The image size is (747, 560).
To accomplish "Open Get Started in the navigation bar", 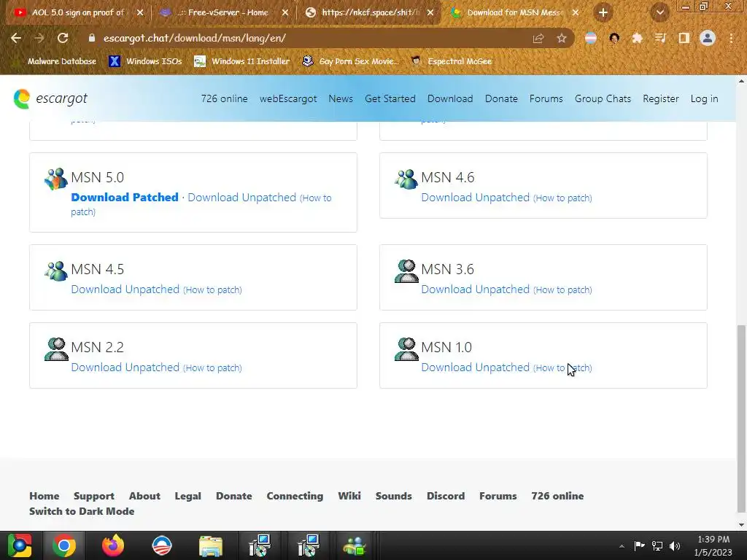I will click(390, 98).
